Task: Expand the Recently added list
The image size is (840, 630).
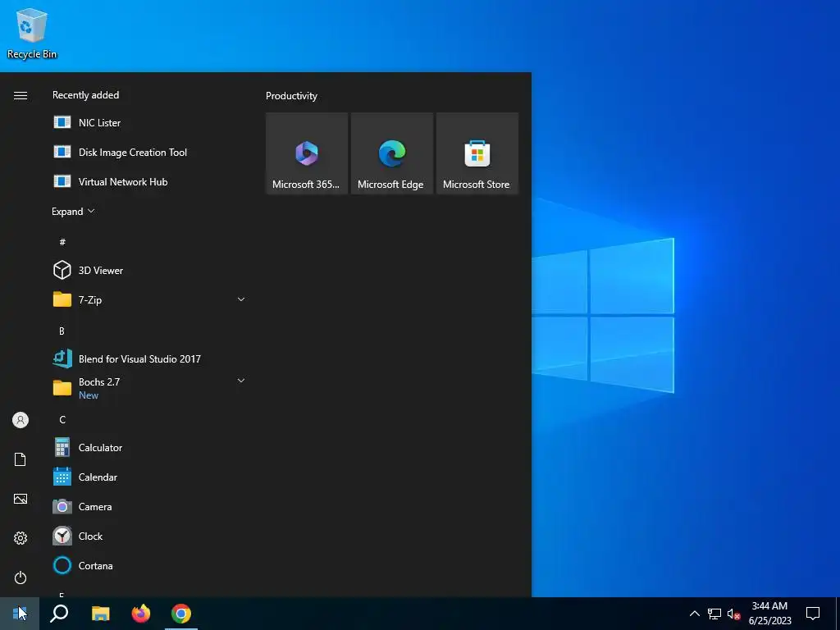Action: (x=73, y=212)
